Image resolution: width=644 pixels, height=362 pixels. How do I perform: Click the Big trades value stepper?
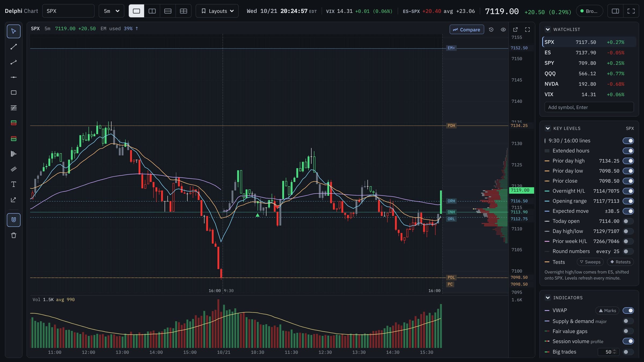pos(614,352)
